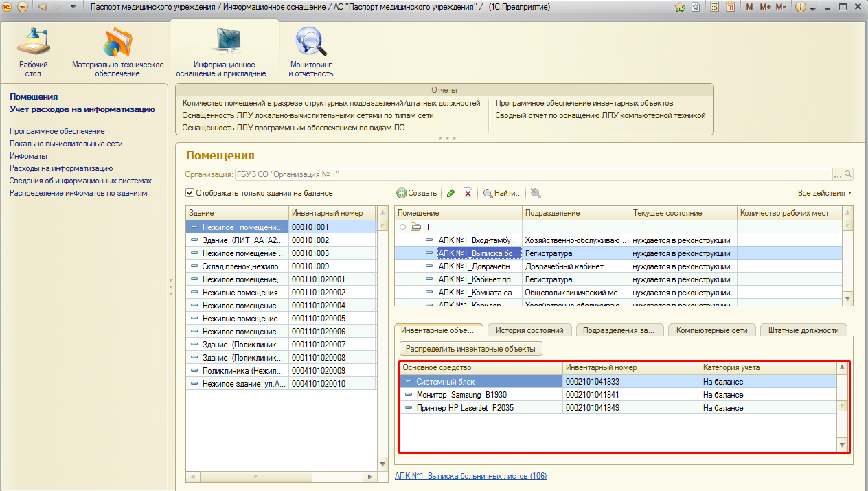The width and height of the screenshot is (868, 491).
Task: Open the 'Все действия' dropdown
Action: coord(824,193)
